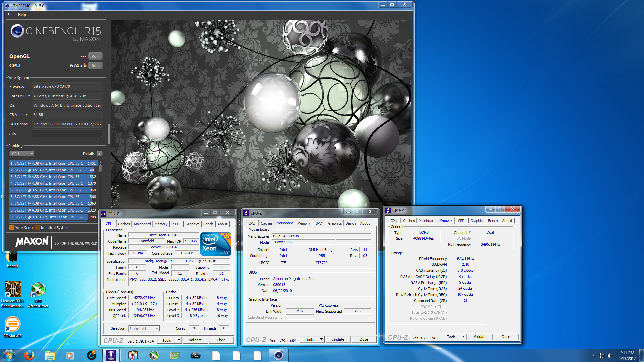Open Tools dropdown arrow in CPU-Z CPU window
The width and height of the screenshot is (644, 362).
(179, 340)
